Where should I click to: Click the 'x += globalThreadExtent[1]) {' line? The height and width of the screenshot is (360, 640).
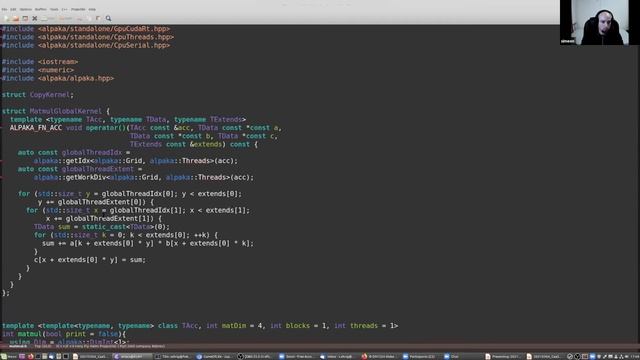click(104, 218)
